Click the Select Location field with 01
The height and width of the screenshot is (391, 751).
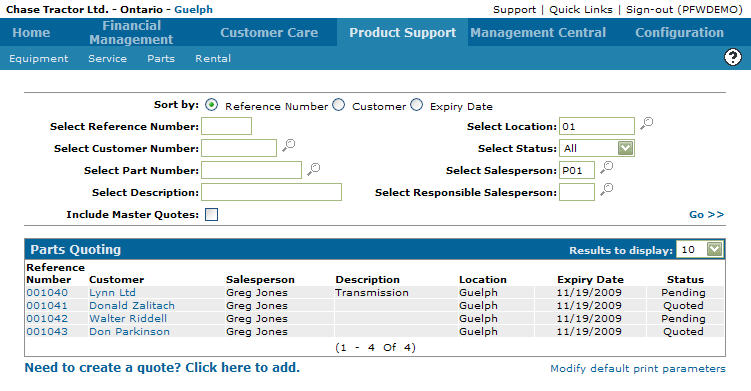(x=597, y=126)
